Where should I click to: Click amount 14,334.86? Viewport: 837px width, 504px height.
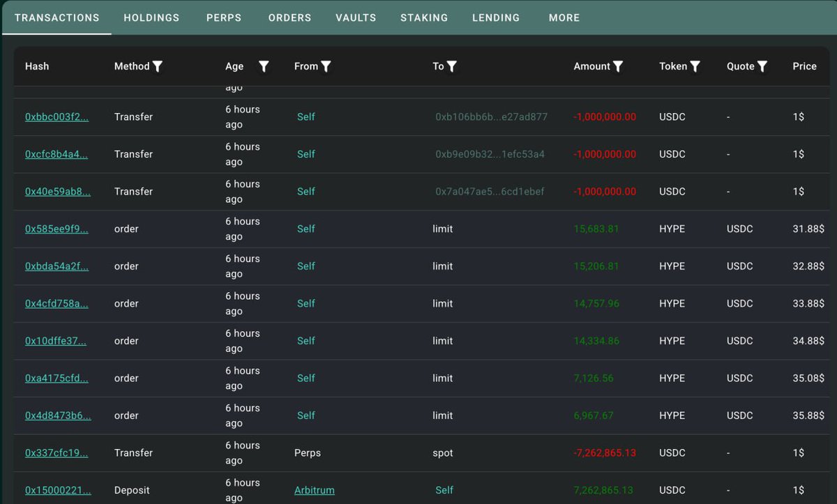pyautogui.click(x=596, y=341)
